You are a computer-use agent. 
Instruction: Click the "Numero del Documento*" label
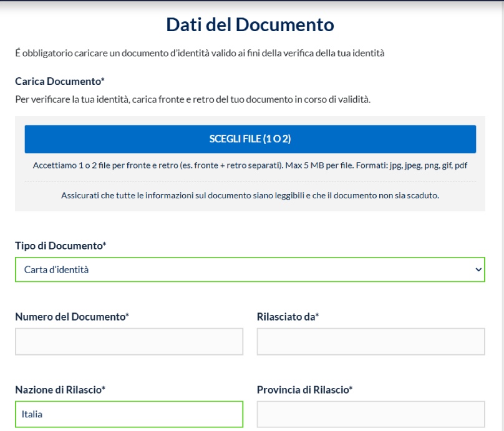pos(72,317)
